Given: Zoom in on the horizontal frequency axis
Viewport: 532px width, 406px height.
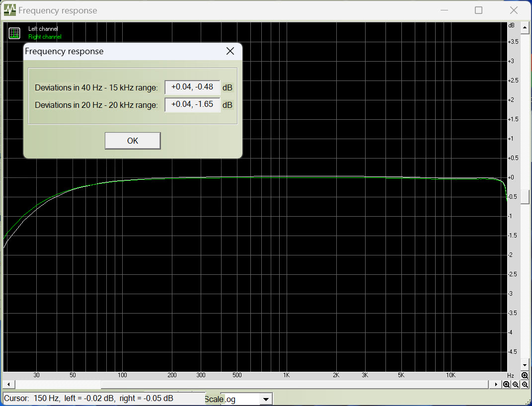Looking at the screenshot, I should click(x=506, y=385).
